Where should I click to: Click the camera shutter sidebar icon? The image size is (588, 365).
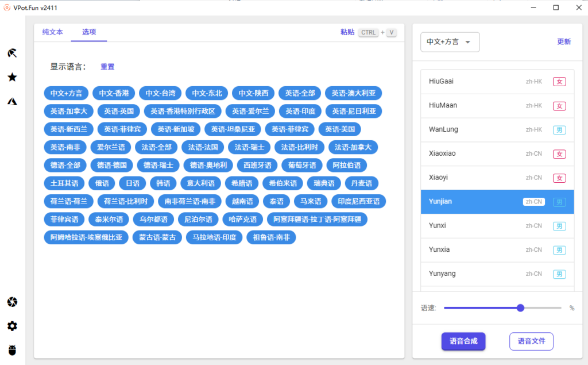[x=12, y=302]
